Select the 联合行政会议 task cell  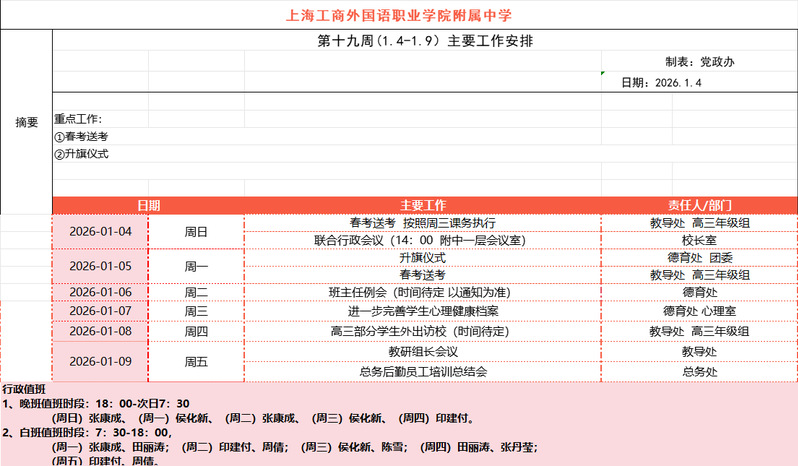tap(422, 240)
